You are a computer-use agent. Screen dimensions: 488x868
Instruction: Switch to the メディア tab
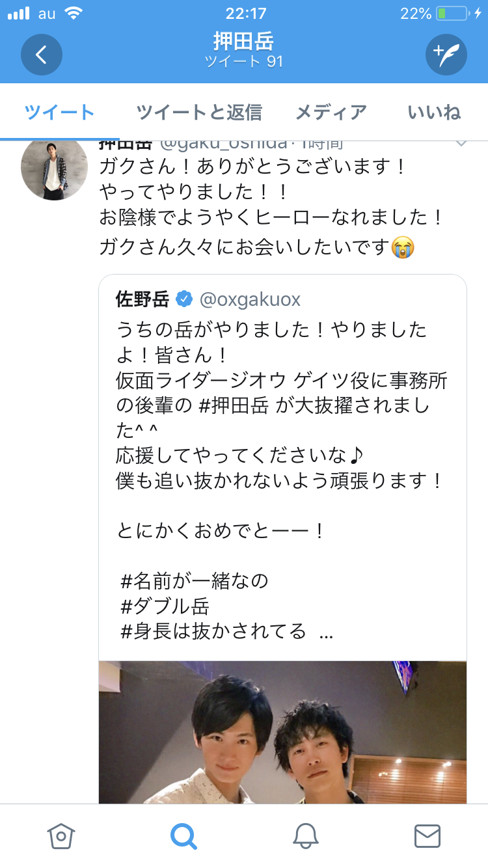(331, 113)
